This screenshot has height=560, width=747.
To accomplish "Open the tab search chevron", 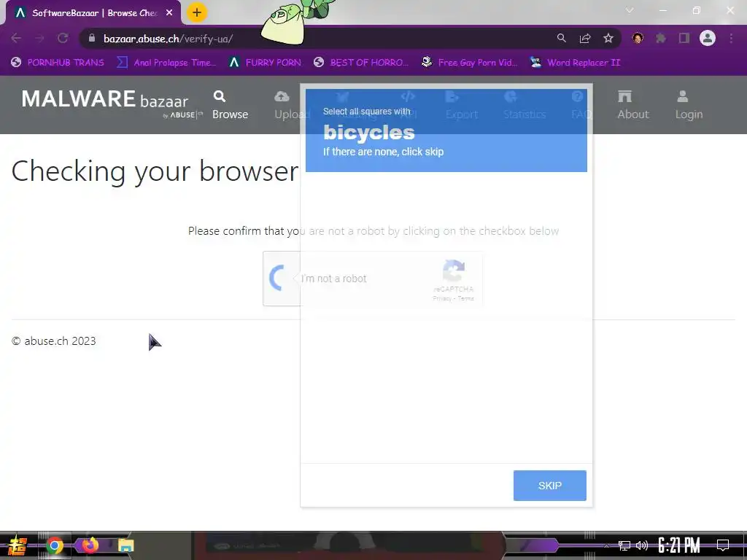I will pyautogui.click(x=630, y=10).
